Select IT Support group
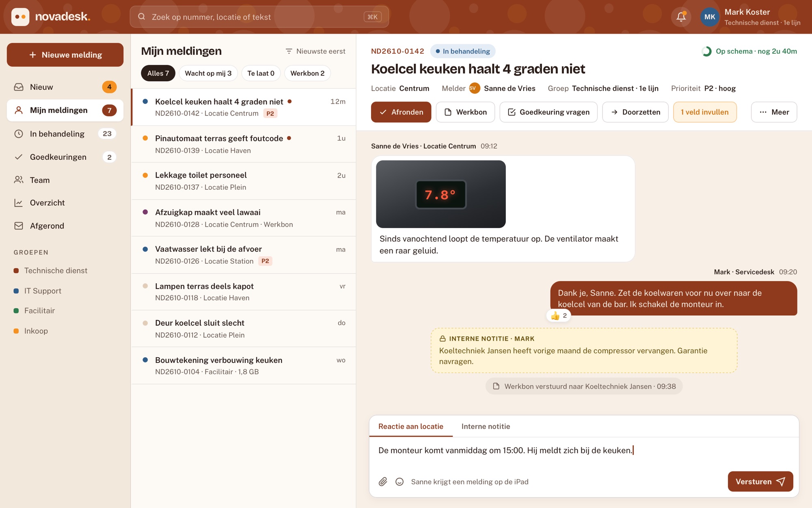 tap(37, 291)
